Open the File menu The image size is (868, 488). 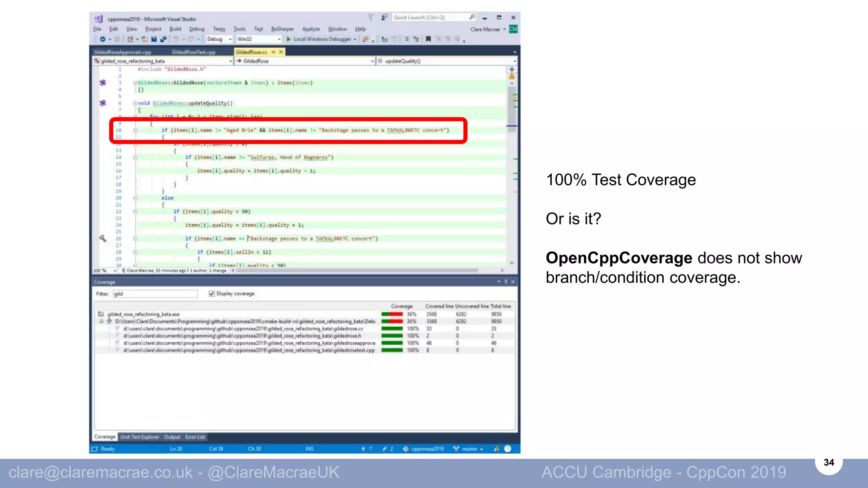(x=97, y=29)
